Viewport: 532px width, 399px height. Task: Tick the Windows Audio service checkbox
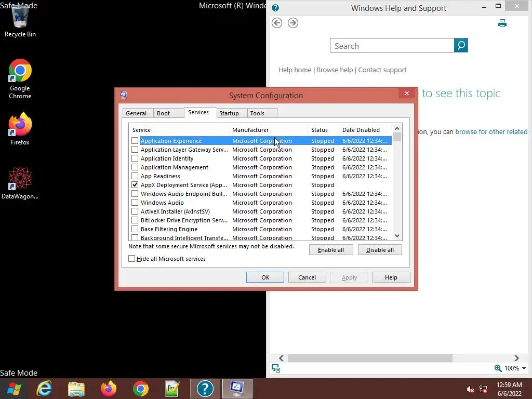(x=135, y=202)
